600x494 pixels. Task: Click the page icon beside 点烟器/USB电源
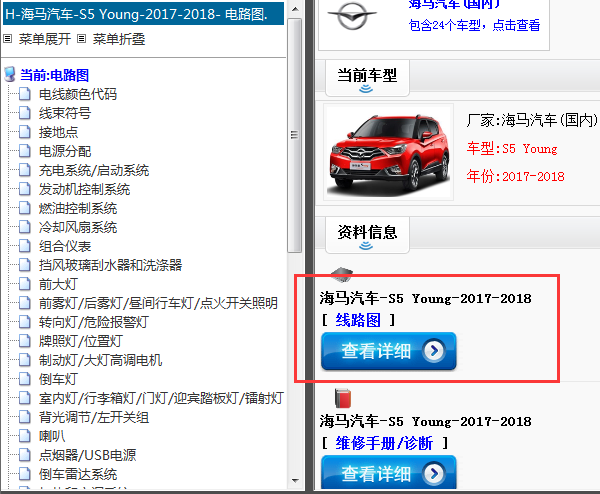[25, 455]
